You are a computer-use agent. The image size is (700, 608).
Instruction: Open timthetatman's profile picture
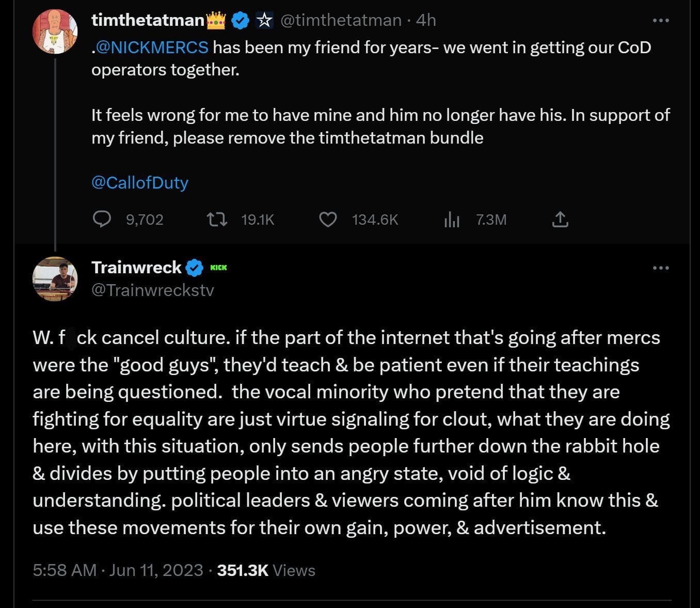[54, 30]
